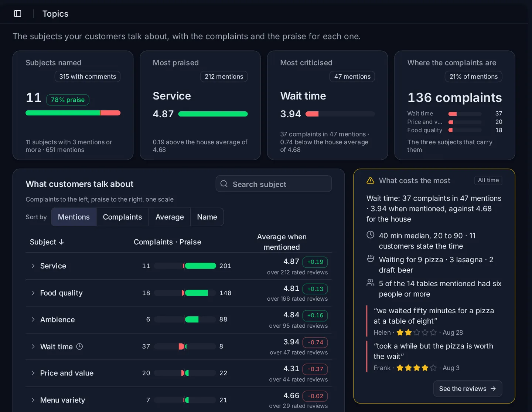The height and width of the screenshot is (412, 532).
Task: Click the Topics page title
Action: click(x=55, y=14)
